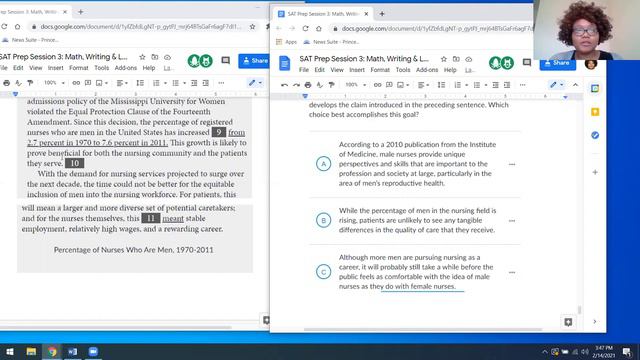Click the numbered list icon in the right Docs window
The height and width of the screenshot is (360, 640).
(x=458, y=85)
